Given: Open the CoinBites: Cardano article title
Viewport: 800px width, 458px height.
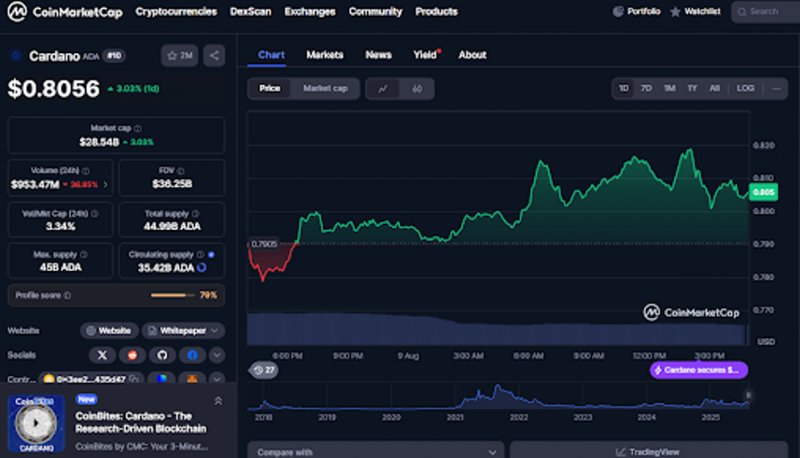Looking at the screenshot, I should click(x=141, y=422).
